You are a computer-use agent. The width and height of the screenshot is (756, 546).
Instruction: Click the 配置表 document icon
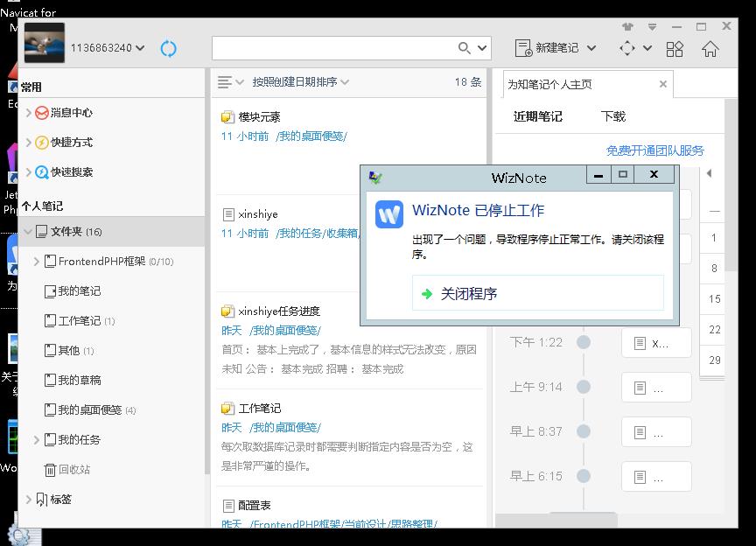point(228,506)
